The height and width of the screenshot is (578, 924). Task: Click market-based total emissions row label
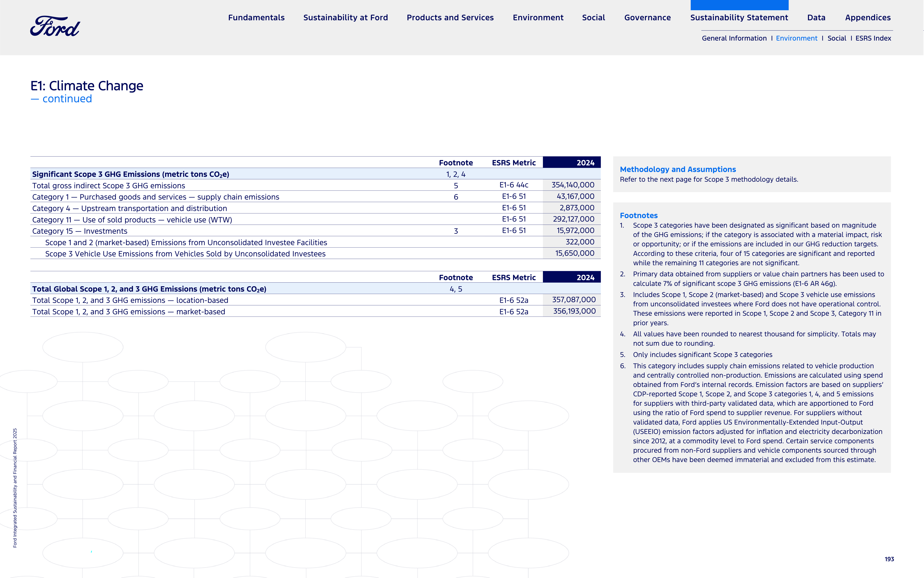(128, 312)
